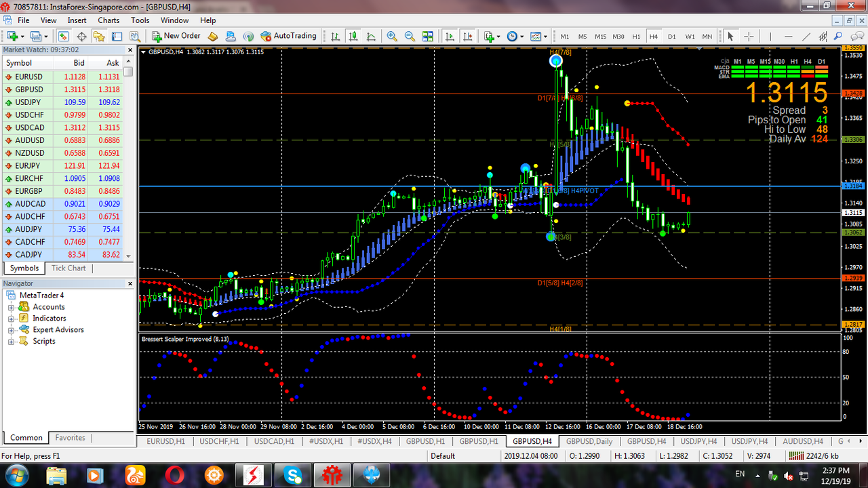868x488 pixels.
Task: Switch chart to H1 timeframe
Action: tap(636, 36)
